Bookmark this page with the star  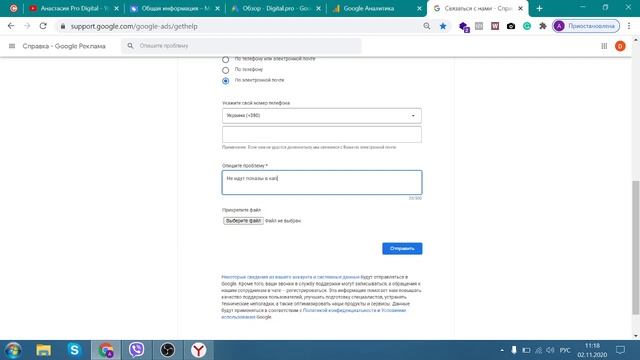coord(443,26)
